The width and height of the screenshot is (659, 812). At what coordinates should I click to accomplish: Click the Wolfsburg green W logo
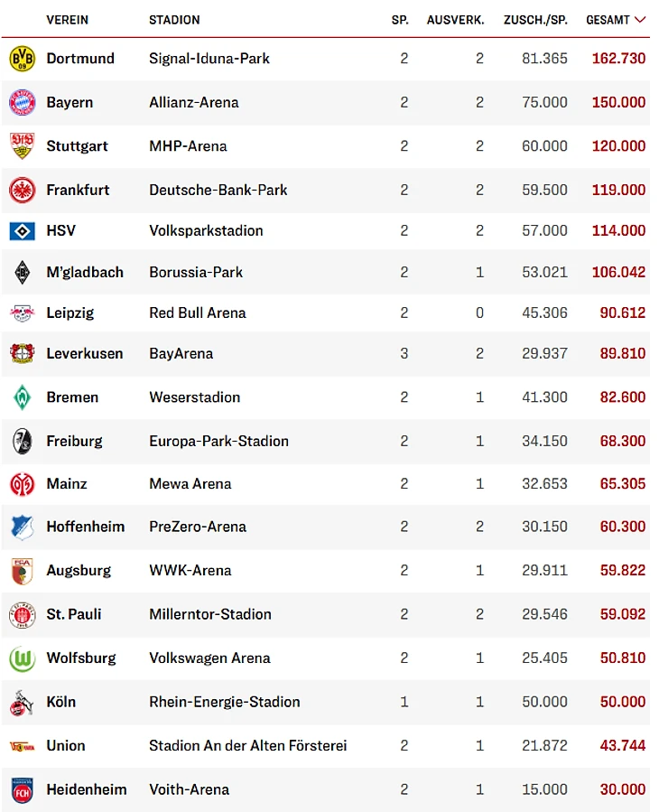[x=23, y=658]
